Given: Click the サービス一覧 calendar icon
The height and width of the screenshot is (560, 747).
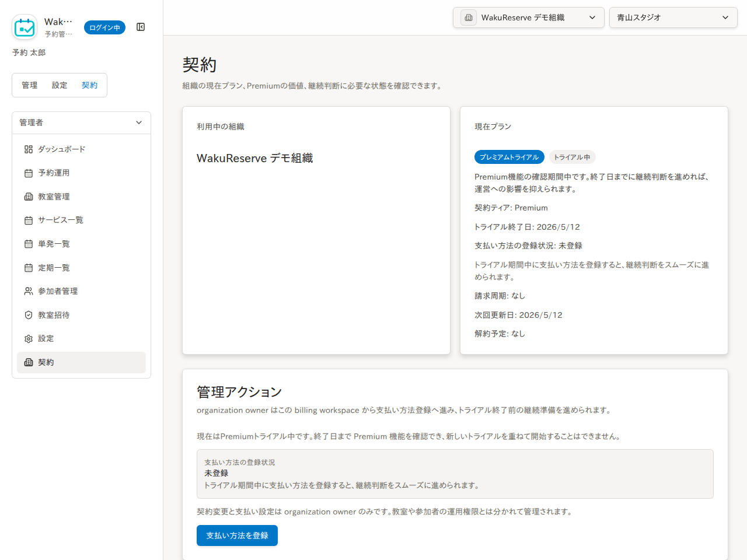Looking at the screenshot, I should [x=29, y=220].
